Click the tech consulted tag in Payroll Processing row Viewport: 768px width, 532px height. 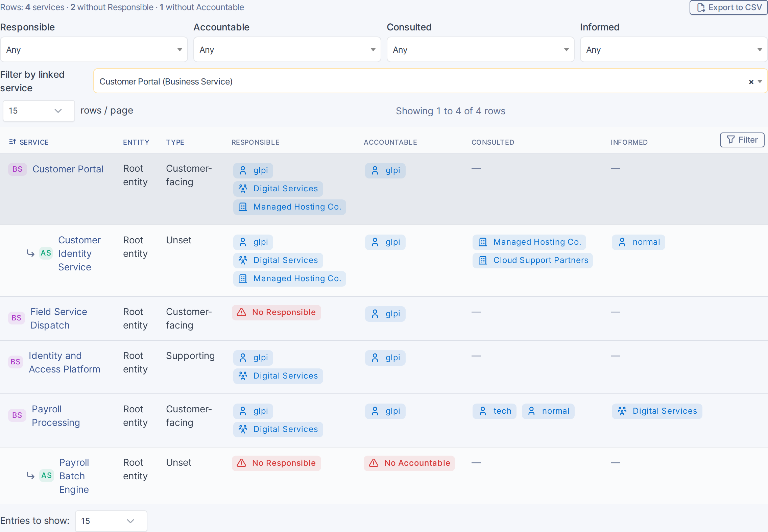(x=494, y=411)
